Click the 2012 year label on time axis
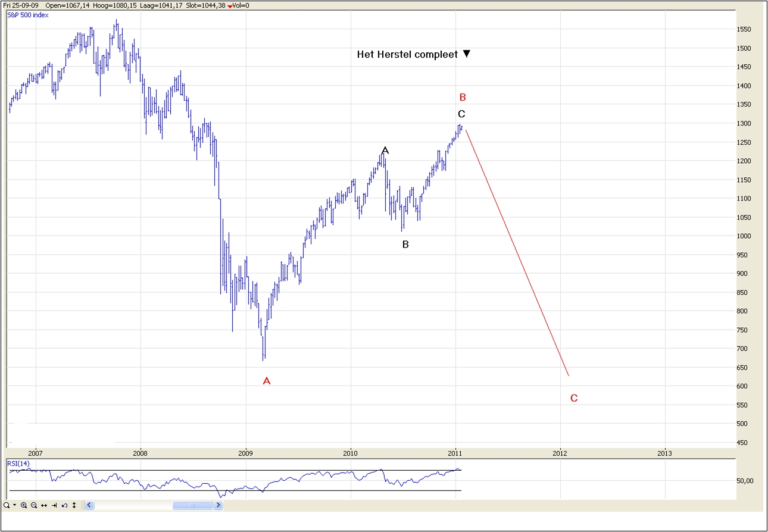768x532 pixels. (x=560, y=453)
